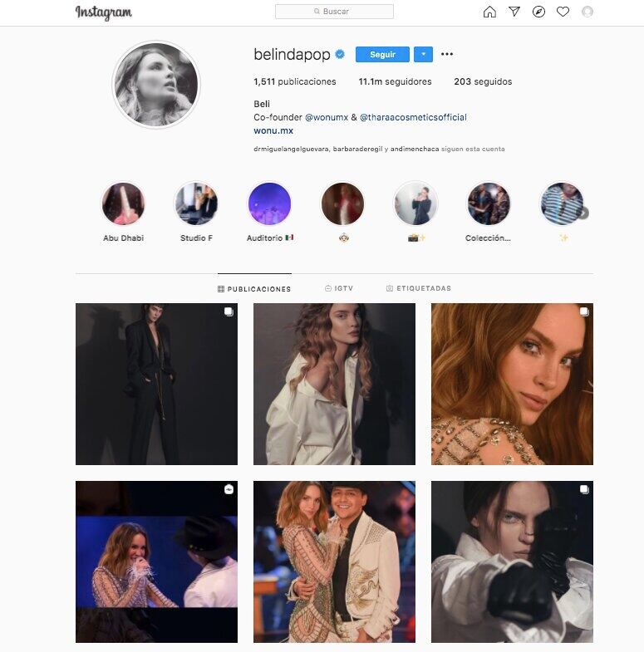Image resolution: width=644 pixels, height=652 pixels.
Task: Follow belindapop with the Seguir button
Action: [382, 55]
